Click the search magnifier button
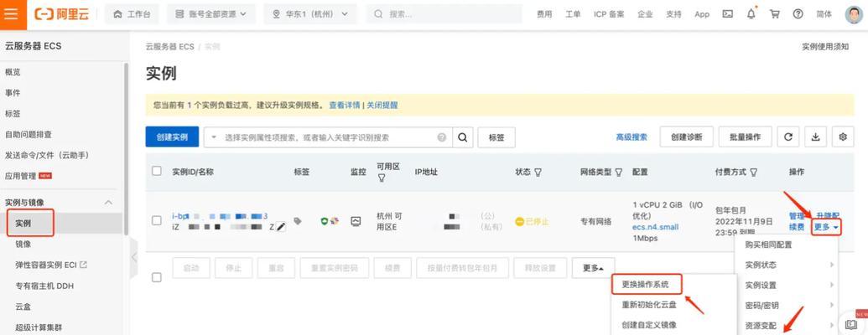 pyautogui.click(x=462, y=137)
